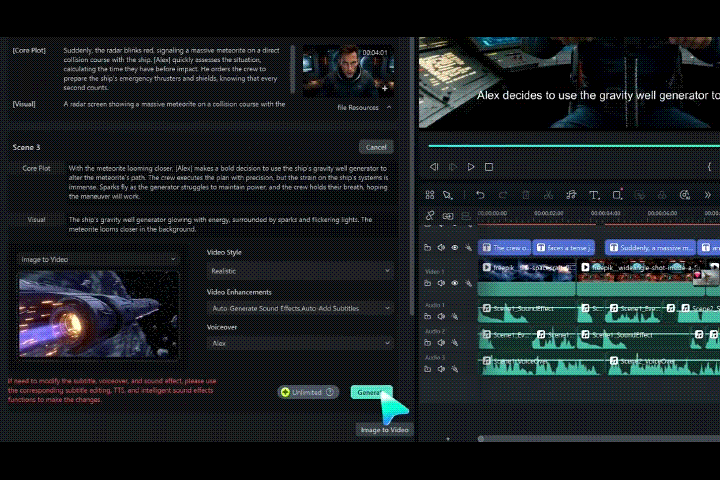The image size is (720, 480).
Task: Mute the Audio 1 track
Action: coord(441,316)
